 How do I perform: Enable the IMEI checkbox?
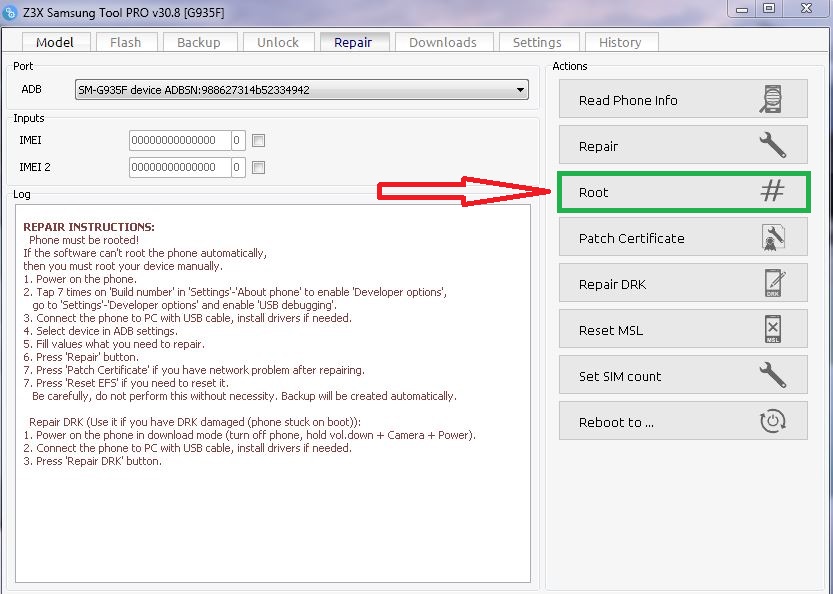[258, 140]
